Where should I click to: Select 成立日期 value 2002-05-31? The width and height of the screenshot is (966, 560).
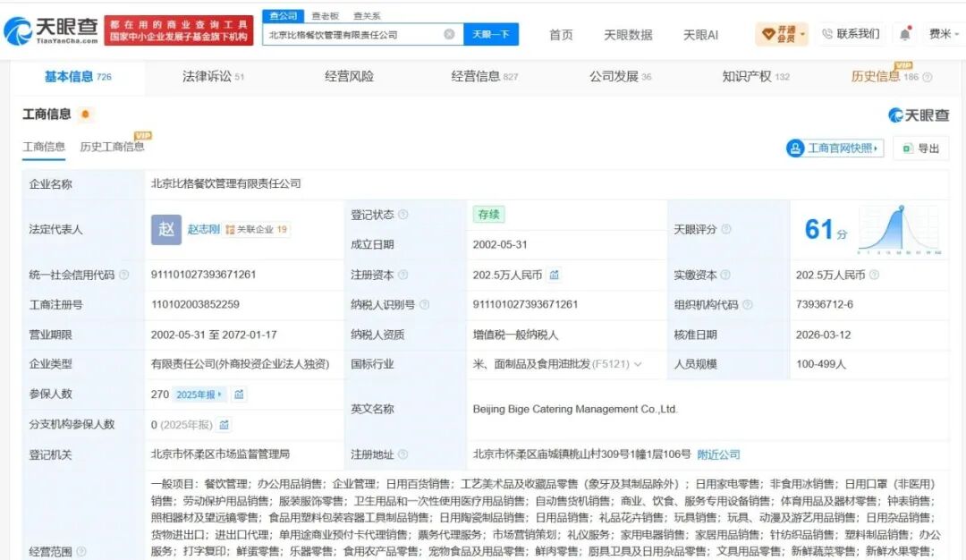[500, 244]
